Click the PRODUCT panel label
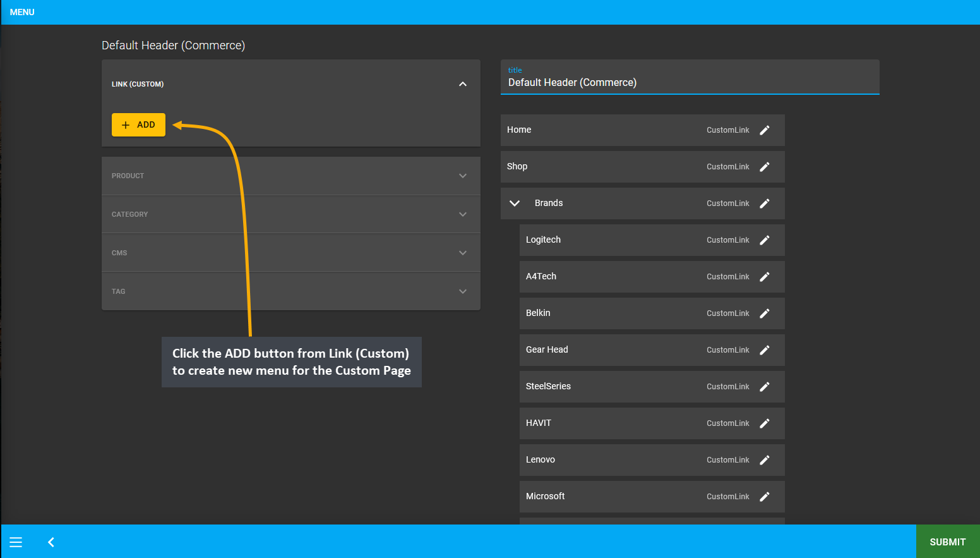This screenshot has height=558, width=980. tap(128, 176)
